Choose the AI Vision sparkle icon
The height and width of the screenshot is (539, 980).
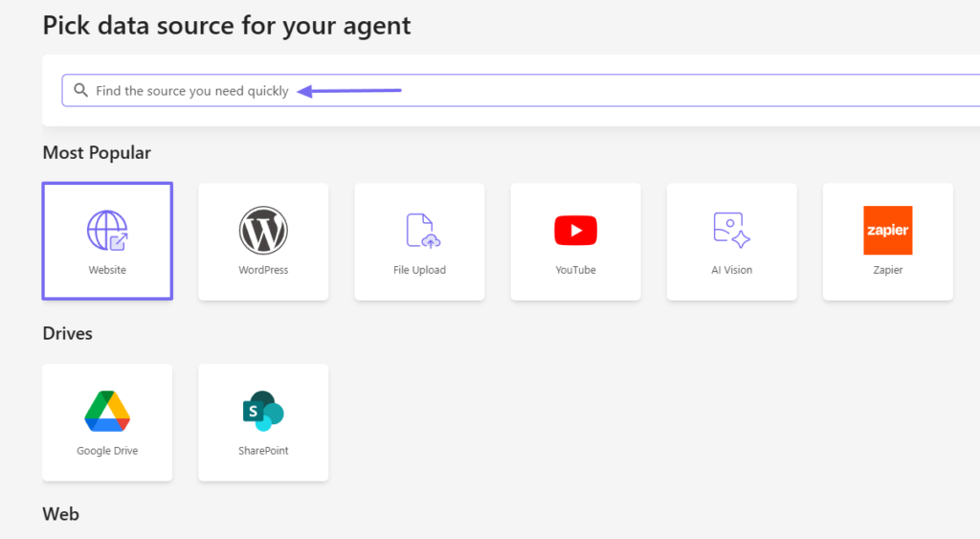coord(731,230)
